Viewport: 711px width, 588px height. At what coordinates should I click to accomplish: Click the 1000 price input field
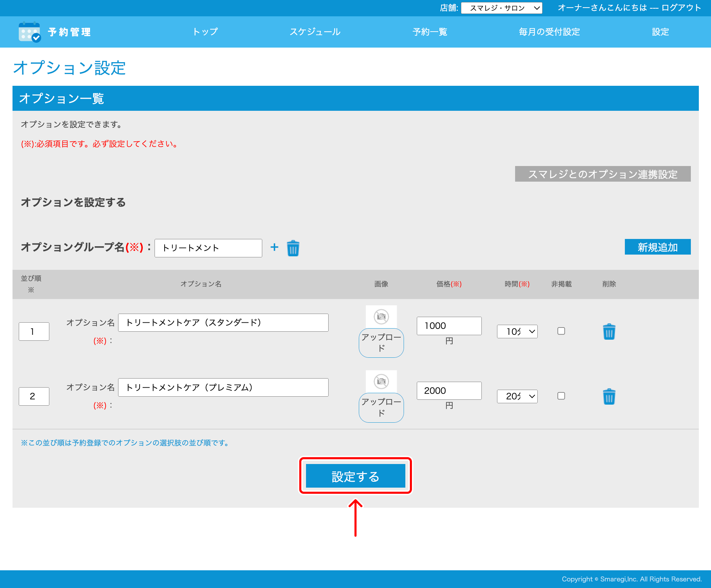click(x=449, y=326)
